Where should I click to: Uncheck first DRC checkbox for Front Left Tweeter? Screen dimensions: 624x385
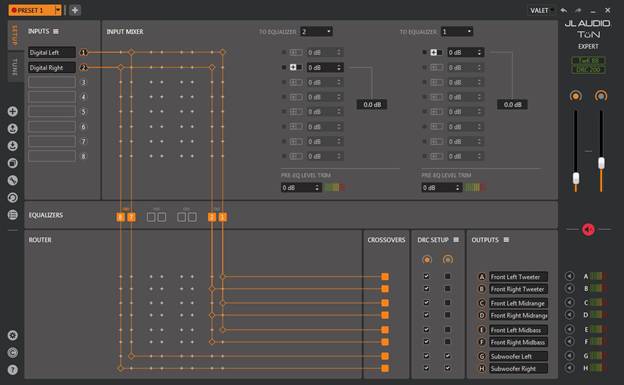426,276
